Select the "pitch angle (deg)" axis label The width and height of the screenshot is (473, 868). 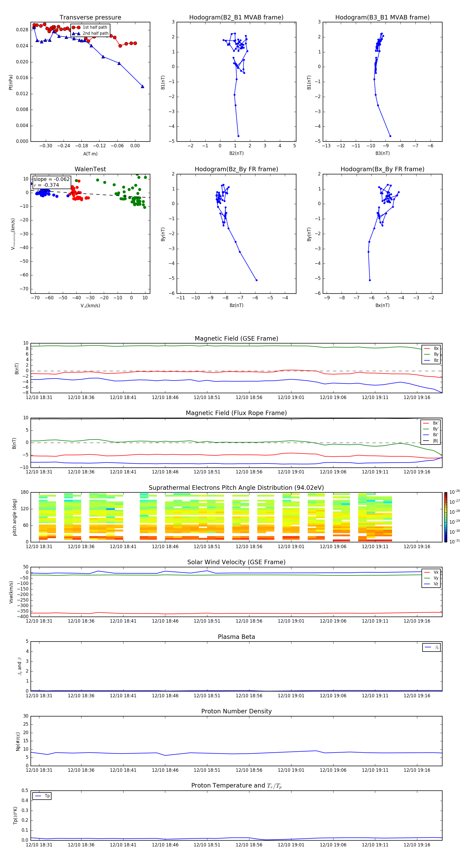pos(14,517)
